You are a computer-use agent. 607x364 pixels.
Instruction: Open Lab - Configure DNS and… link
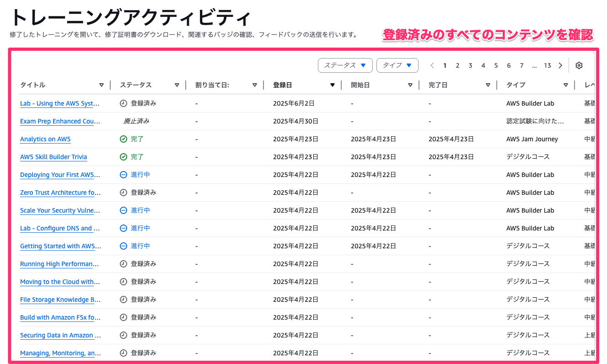60,228
